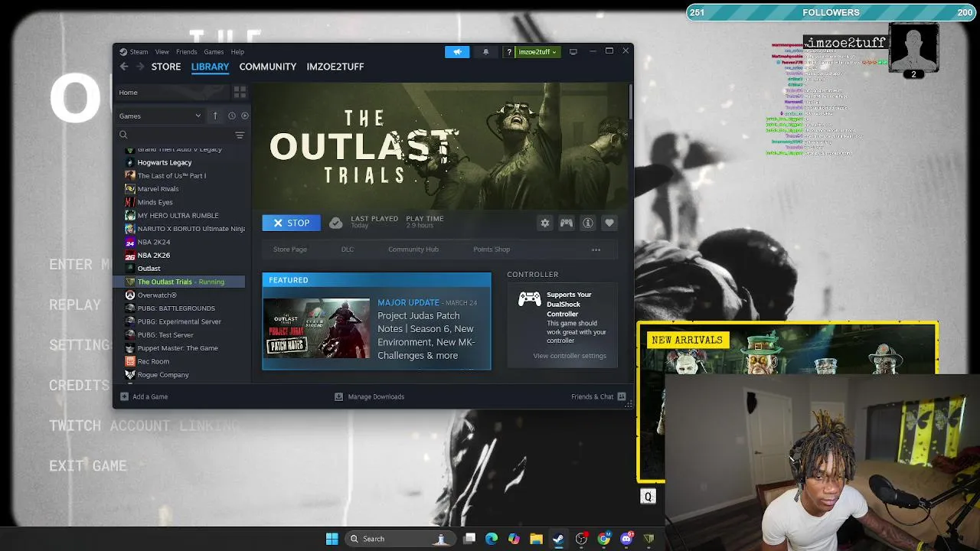
Task: Switch to the LIBRARY tab
Action: pos(210,67)
